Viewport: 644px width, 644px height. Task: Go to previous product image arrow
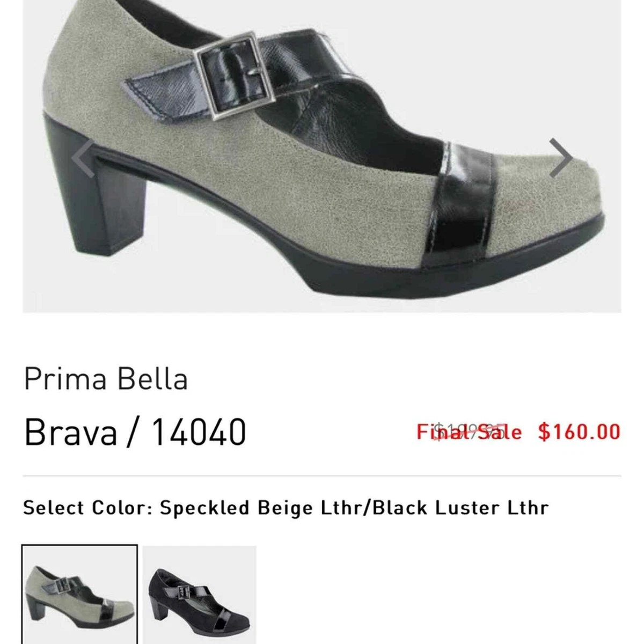84,158
